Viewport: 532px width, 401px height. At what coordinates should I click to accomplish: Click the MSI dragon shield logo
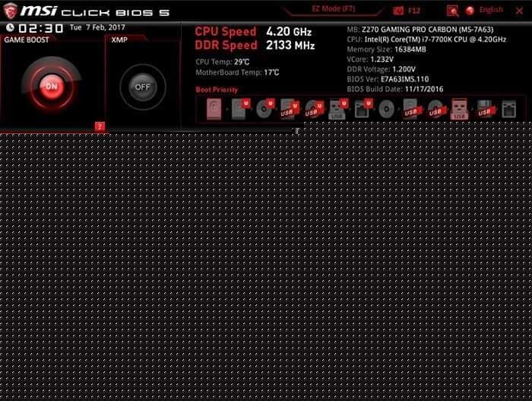point(10,11)
